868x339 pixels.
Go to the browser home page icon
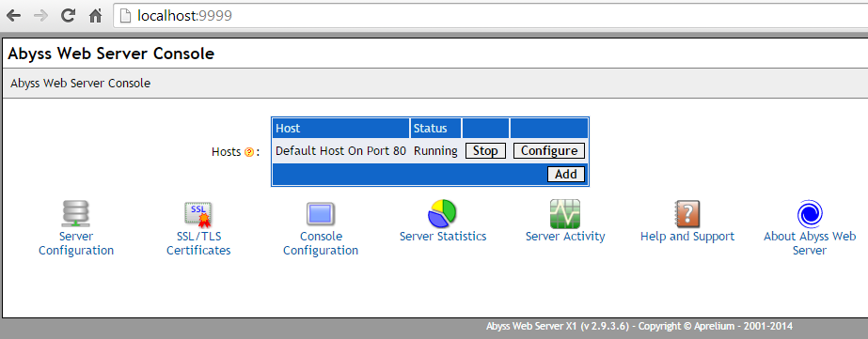tap(95, 16)
